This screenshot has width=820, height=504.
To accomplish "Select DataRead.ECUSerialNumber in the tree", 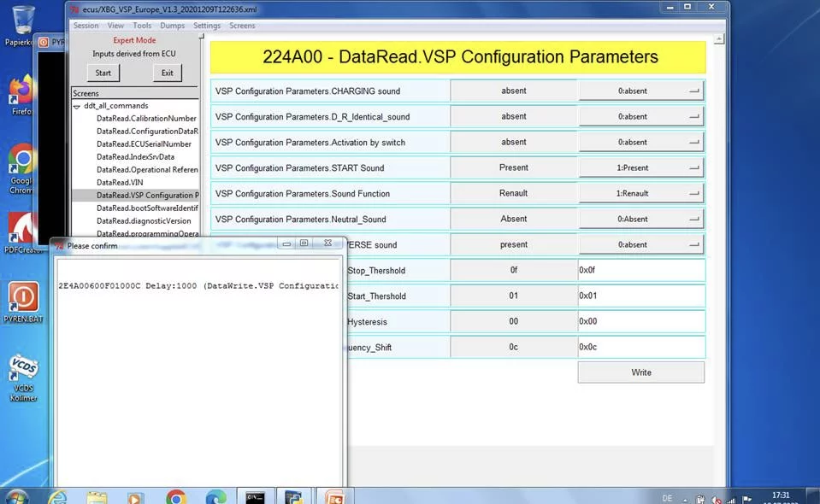I will (144, 144).
